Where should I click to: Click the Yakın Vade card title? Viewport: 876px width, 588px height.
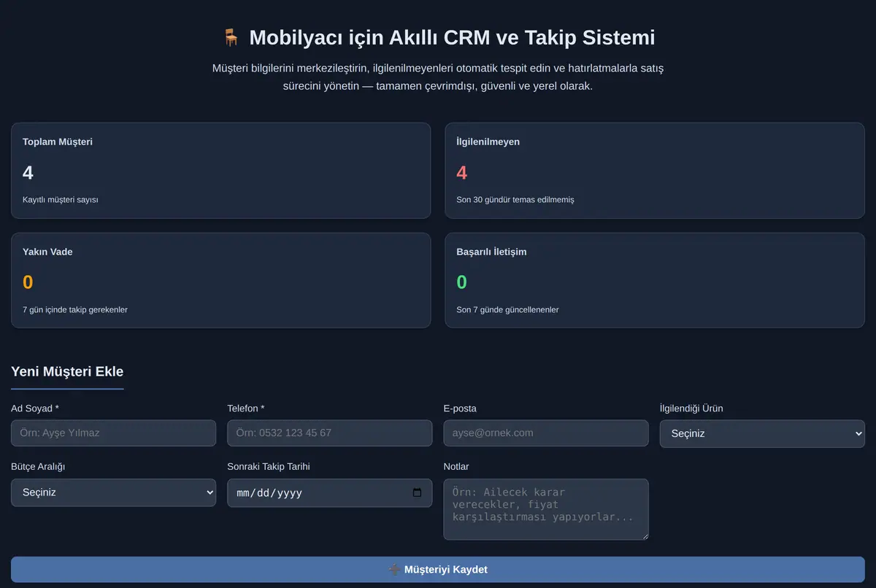(47, 252)
